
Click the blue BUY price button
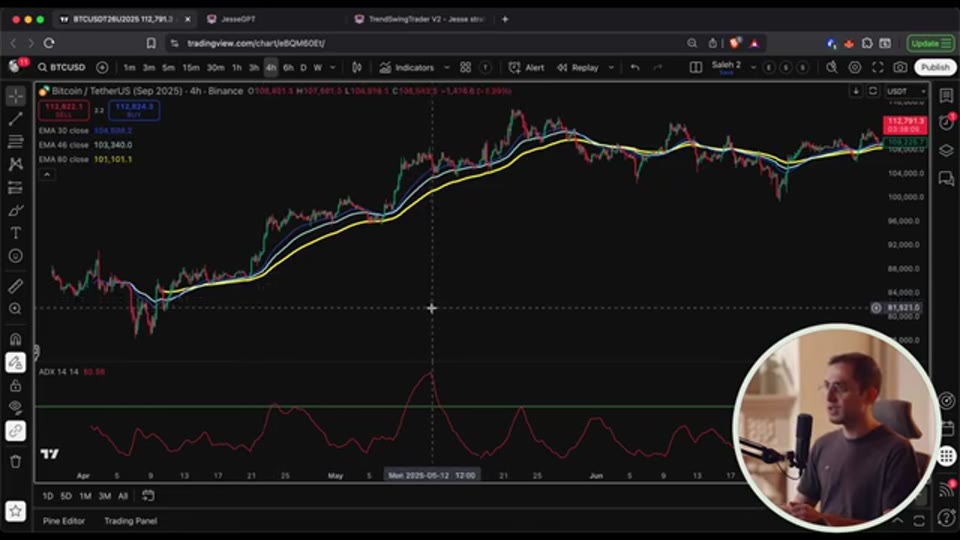(134, 110)
